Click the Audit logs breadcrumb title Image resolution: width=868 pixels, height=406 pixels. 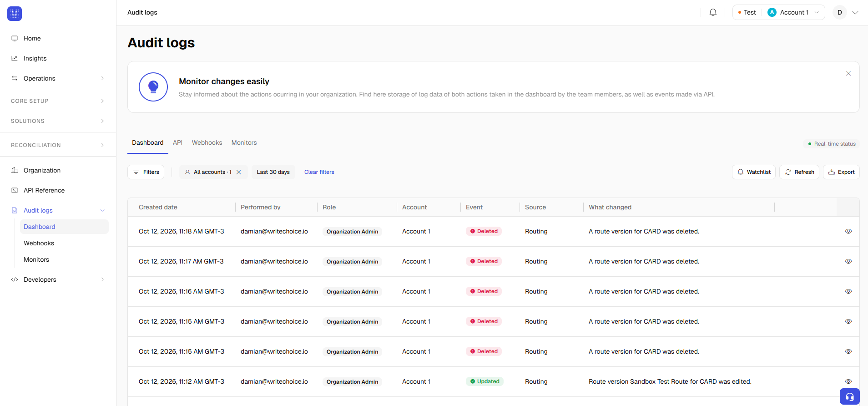[x=142, y=12]
